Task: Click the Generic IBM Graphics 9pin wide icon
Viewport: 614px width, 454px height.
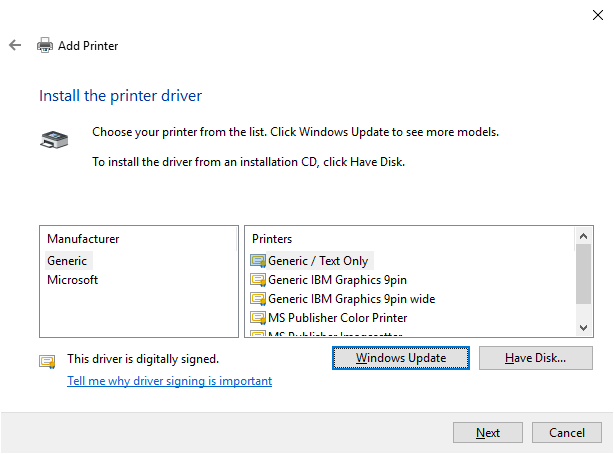Action: [x=258, y=299]
